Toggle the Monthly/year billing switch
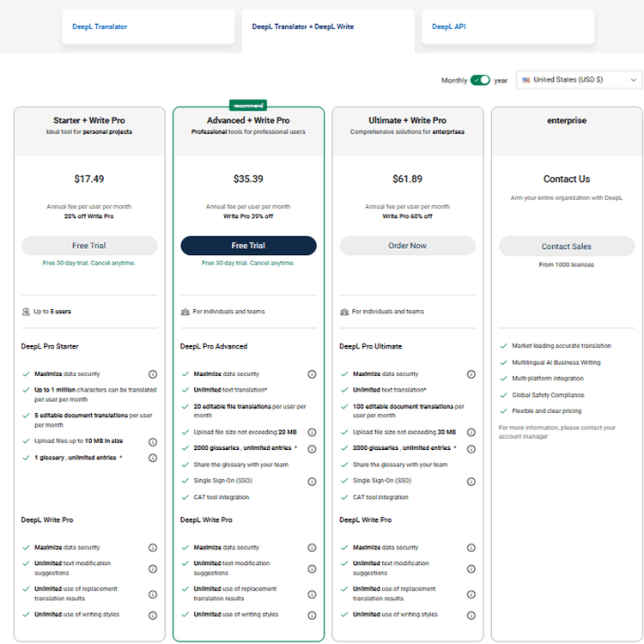This screenshot has height=644, width=644. click(480, 80)
